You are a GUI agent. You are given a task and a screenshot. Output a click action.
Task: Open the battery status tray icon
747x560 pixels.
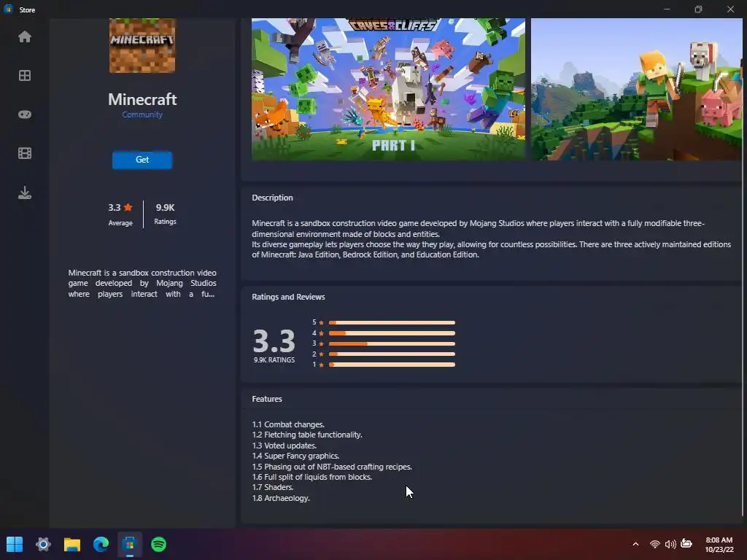point(686,543)
